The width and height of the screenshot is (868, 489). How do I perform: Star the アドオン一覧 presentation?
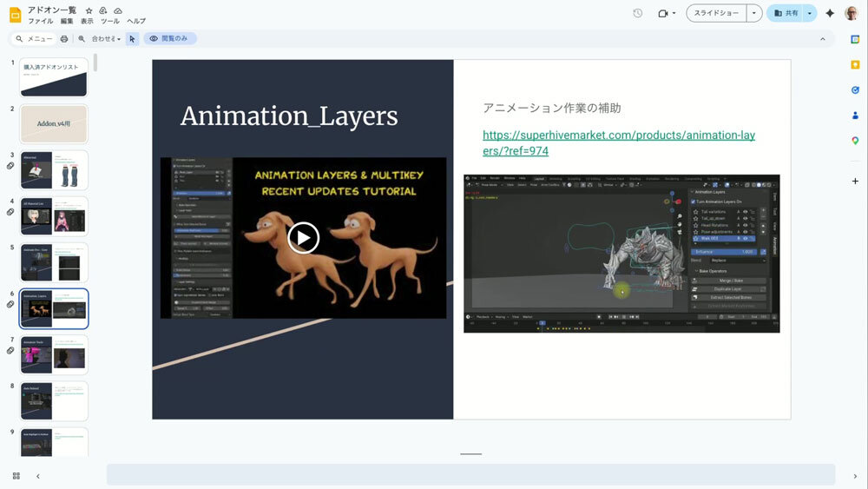tap(89, 10)
